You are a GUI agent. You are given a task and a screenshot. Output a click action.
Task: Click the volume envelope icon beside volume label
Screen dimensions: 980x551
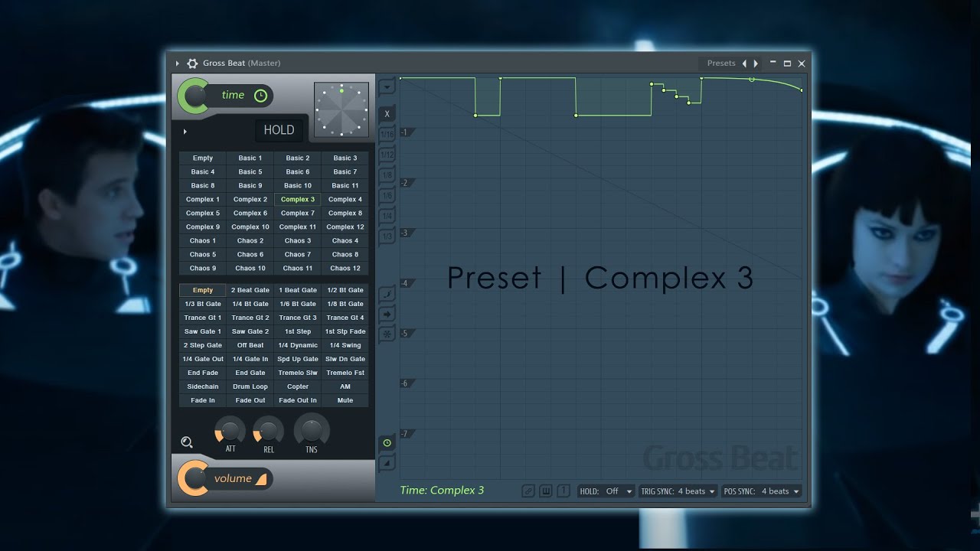tap(261, 479)
